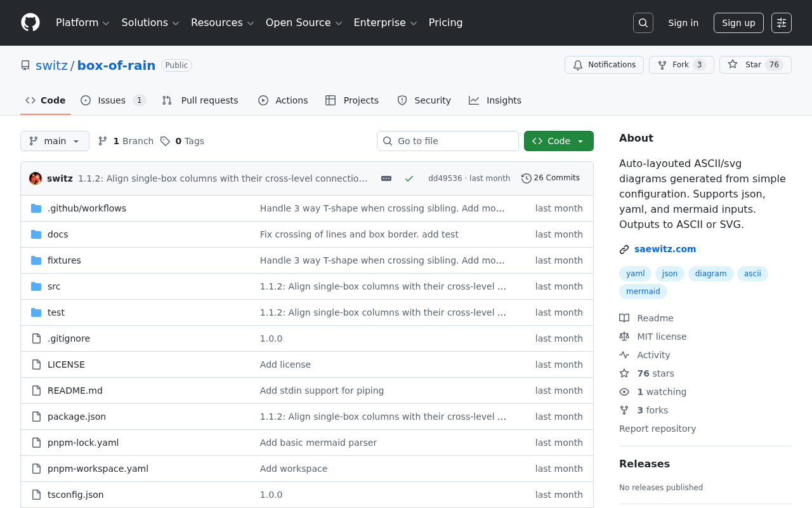Select the yaml topic tag
This screenshot has height=508, width=812.
[x=635, y=273]
